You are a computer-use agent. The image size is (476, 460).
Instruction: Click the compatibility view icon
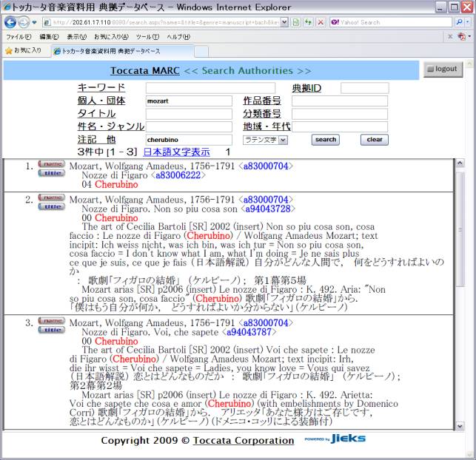(x=296, y=22)
